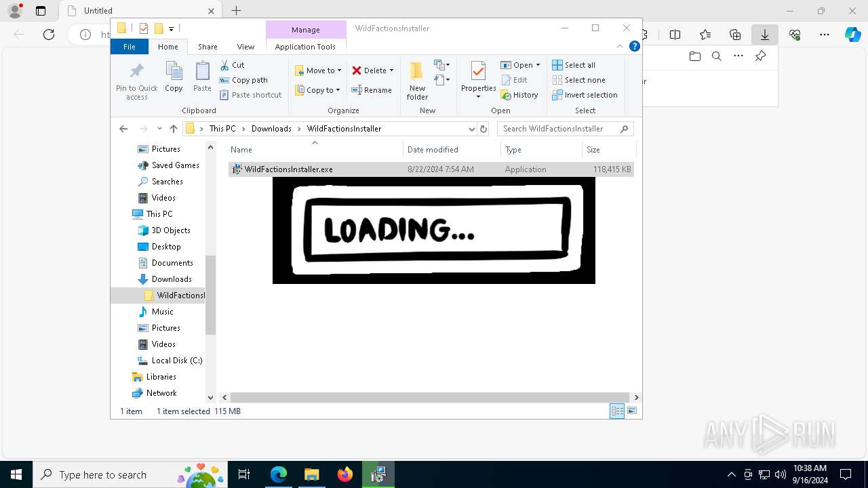
Task: Switch to details view icon in status bar
Action: pyautogui.click(x=617, y=411)
